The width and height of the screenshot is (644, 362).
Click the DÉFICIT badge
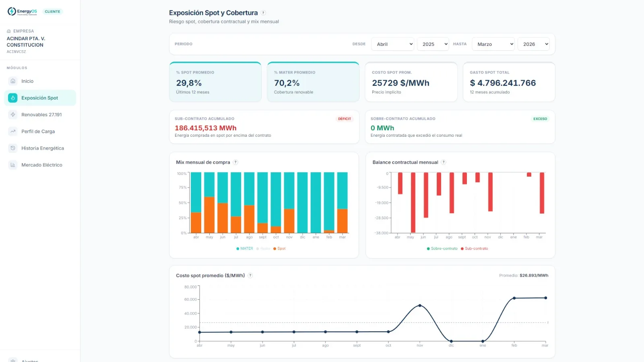coord(345,119)
